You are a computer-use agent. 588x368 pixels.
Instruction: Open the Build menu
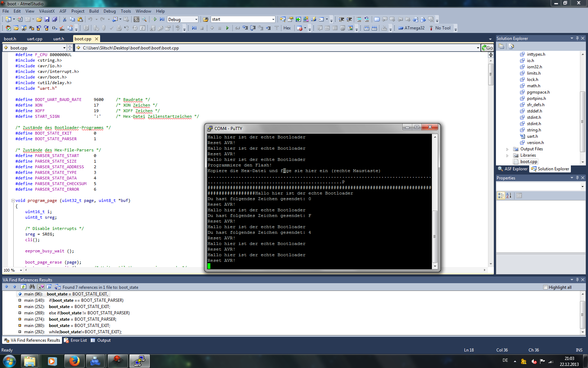(x=94, y=11)
